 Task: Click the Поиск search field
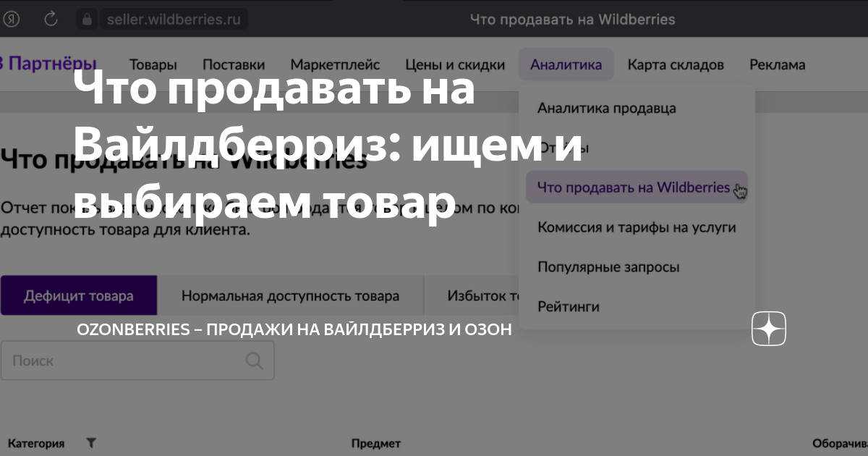click(137, 360)
